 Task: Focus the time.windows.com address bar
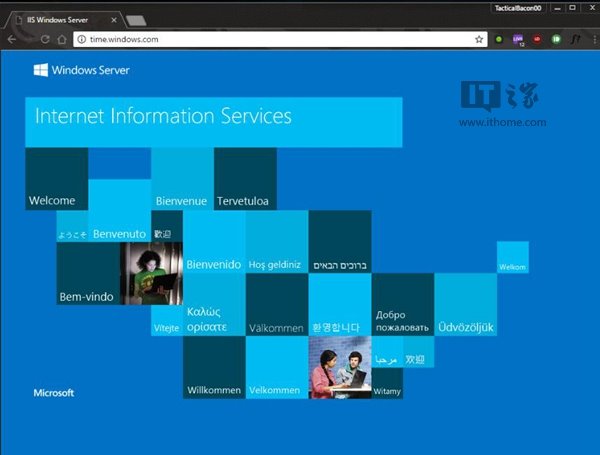point(280,39)
